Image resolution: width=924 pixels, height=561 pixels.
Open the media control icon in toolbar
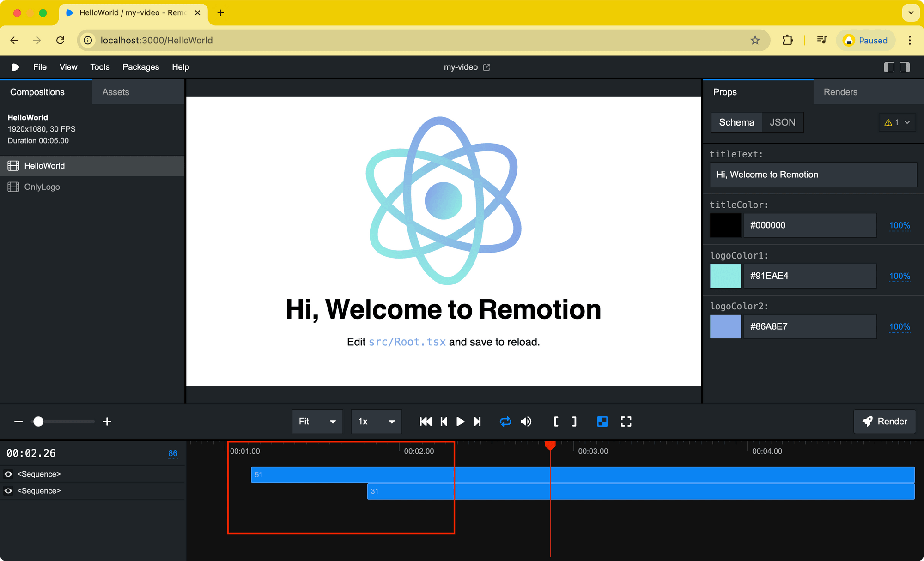[821, 40]
